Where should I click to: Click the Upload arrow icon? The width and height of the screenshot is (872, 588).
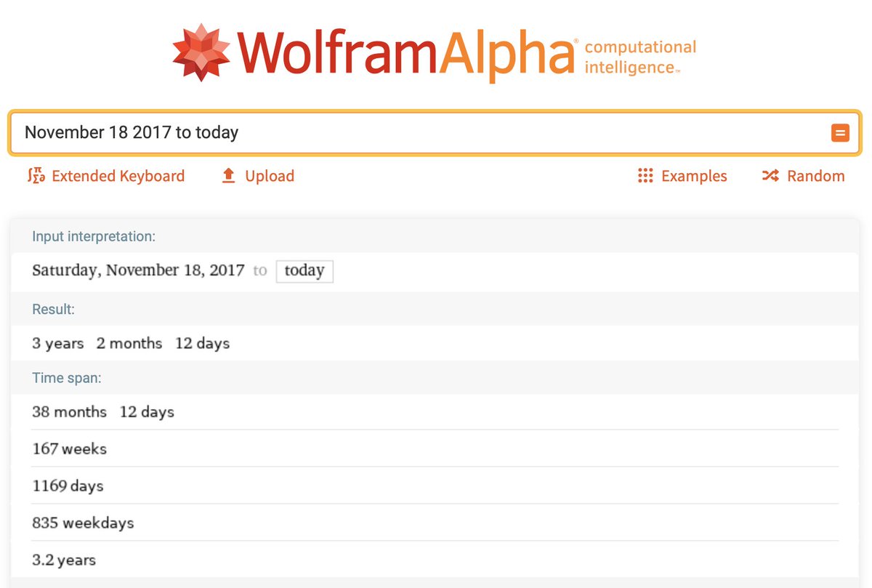(229, 176)
